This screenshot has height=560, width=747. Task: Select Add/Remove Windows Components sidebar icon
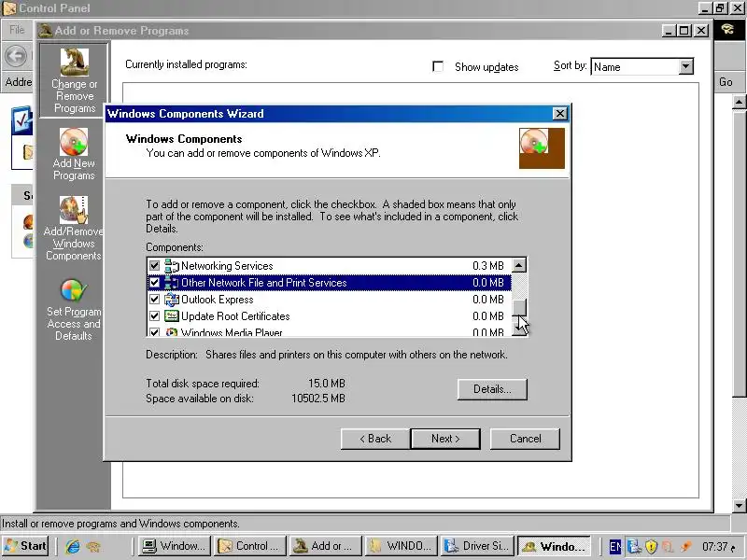pyautogui.click(x=74, y=209)
